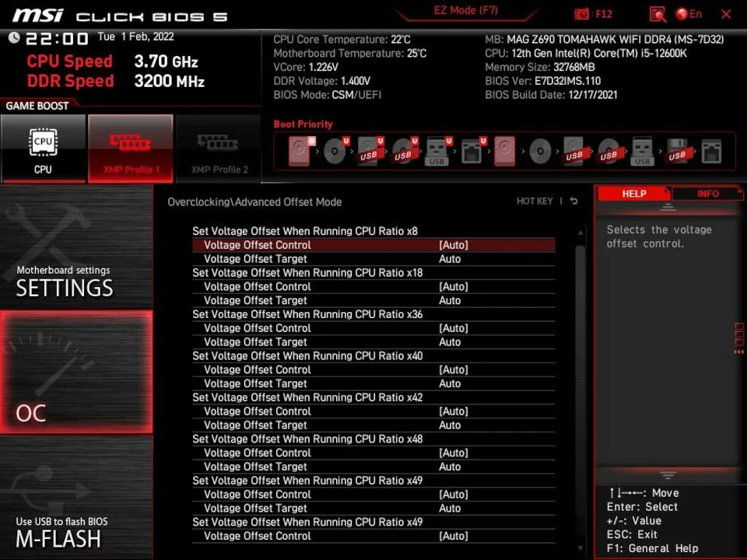Open Voltage Offset Control for CPU Ratio x18

tap(373, 287)
